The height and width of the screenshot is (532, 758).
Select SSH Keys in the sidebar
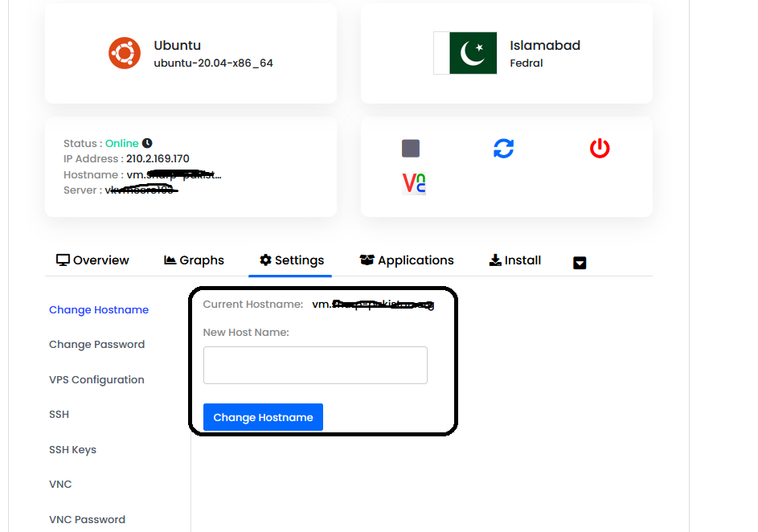tap(72, 450)
